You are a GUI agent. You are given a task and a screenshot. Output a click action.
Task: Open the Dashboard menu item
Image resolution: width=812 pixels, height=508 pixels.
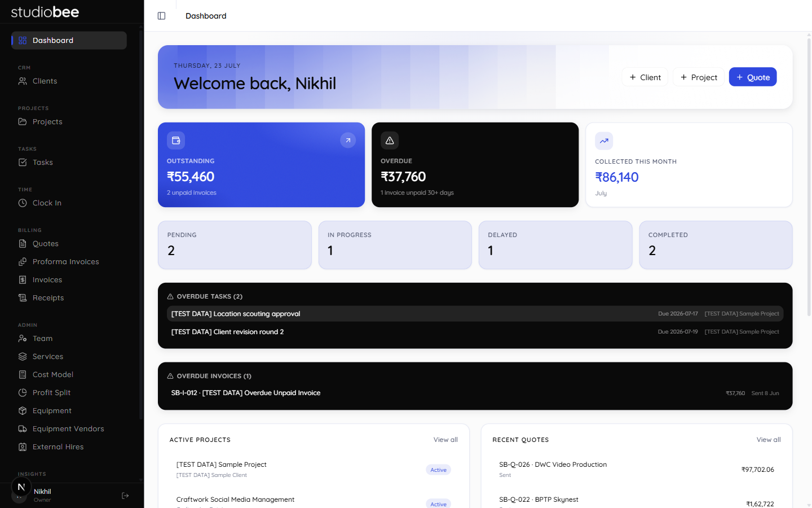69,40
